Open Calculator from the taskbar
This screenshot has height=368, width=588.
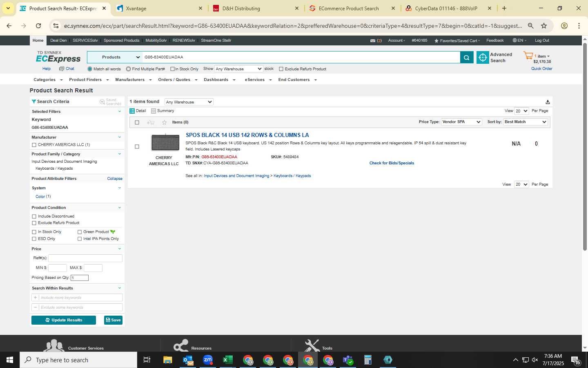tap(368, 360)
